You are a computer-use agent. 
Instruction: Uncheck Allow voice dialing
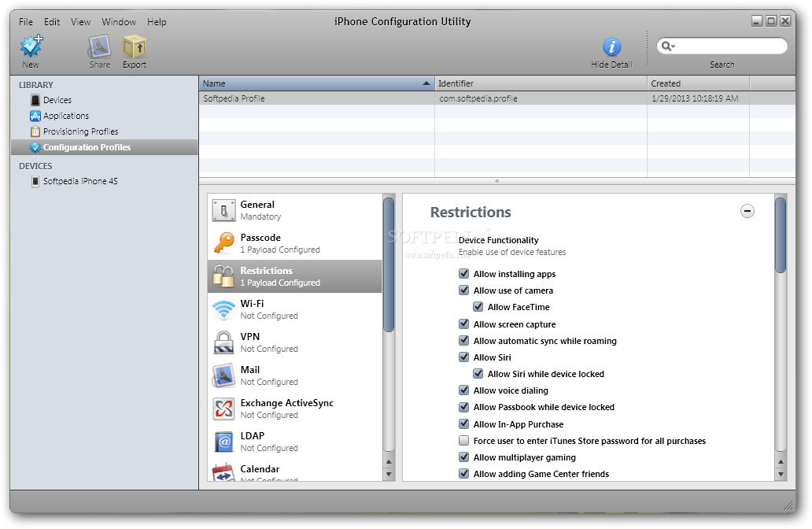(x=464, y=390)
